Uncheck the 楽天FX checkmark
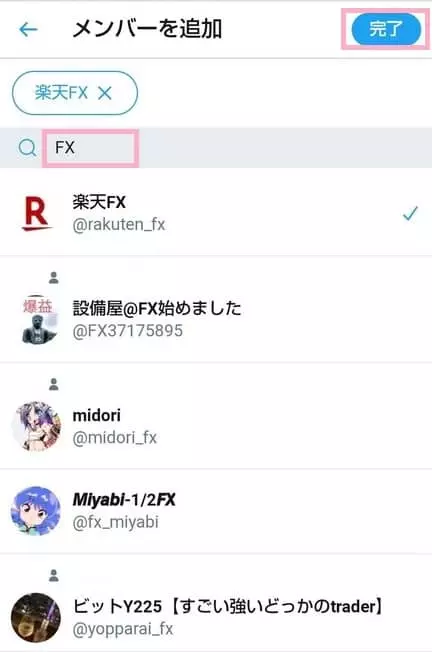 point(410,213)
